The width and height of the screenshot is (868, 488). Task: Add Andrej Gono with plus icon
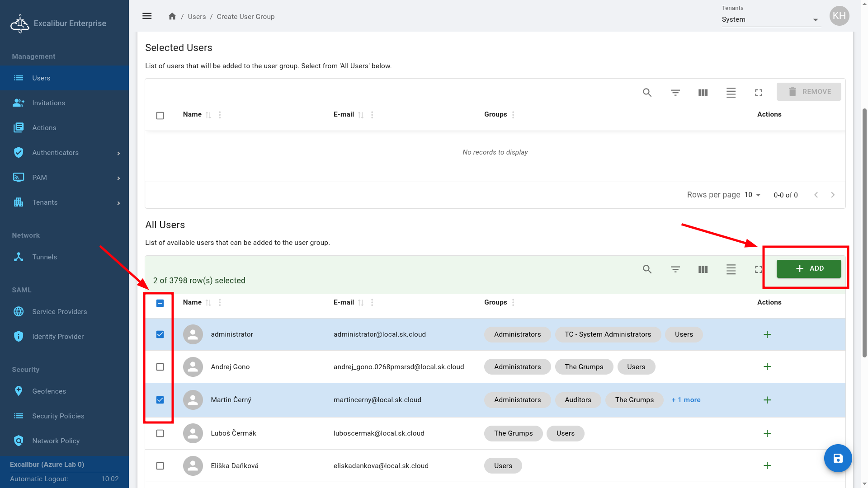pos(767,367)
